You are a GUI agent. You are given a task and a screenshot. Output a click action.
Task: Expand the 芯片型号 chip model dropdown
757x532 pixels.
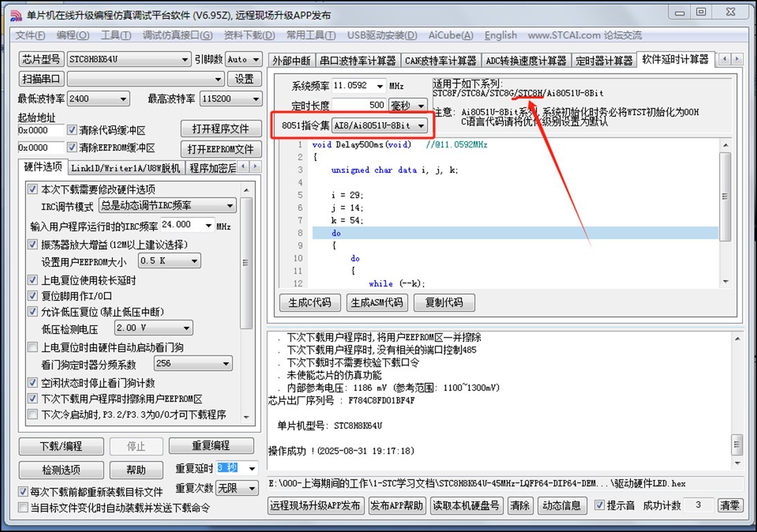pos(184,59)
